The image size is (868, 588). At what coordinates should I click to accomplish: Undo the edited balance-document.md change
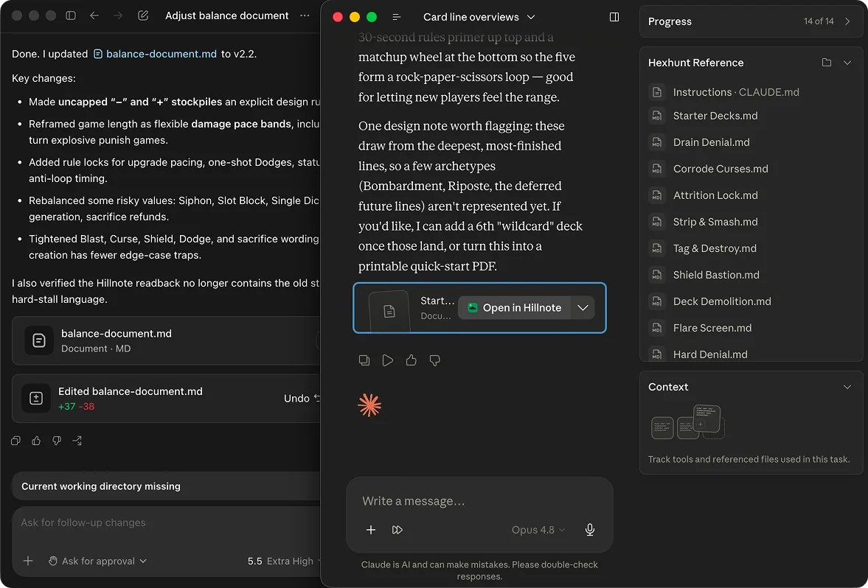tap(302, 399)
